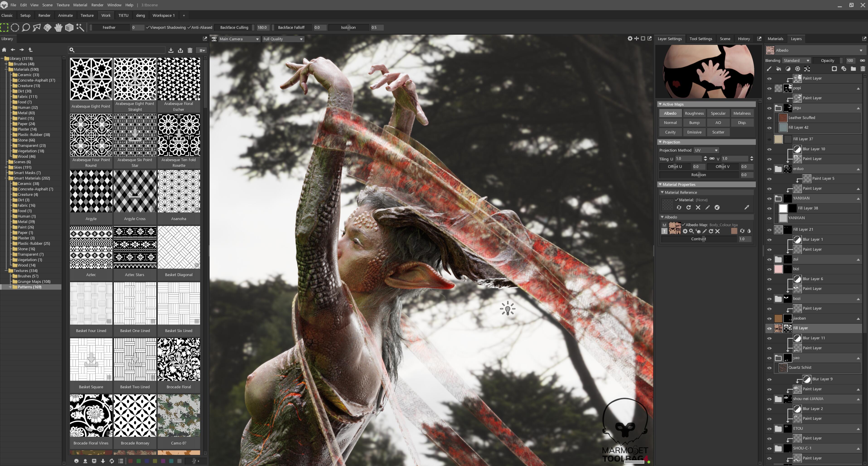Open the Texture menu in menu bar
This screenshot has height=466, width=868.
click(x=63, y=5)
